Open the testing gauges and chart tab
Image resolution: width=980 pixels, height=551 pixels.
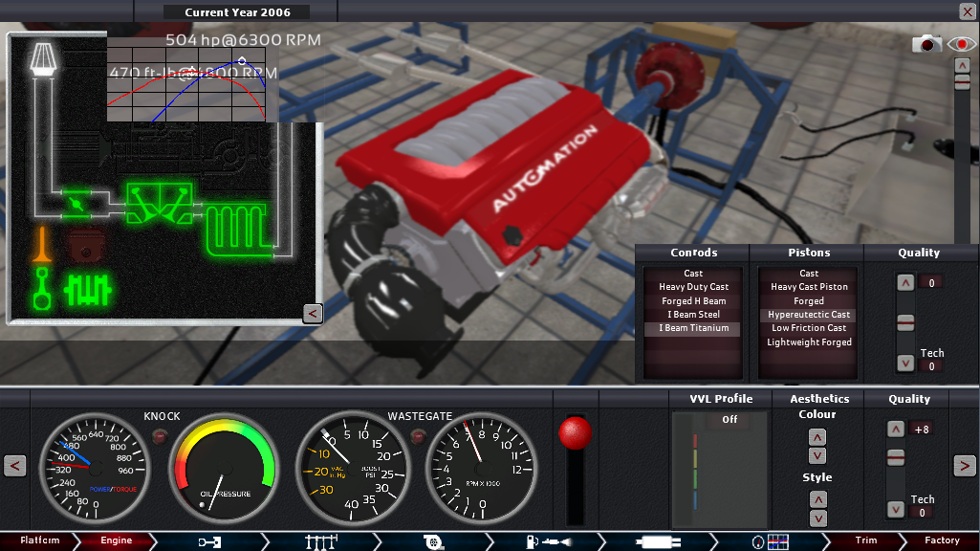coord(770,541)
